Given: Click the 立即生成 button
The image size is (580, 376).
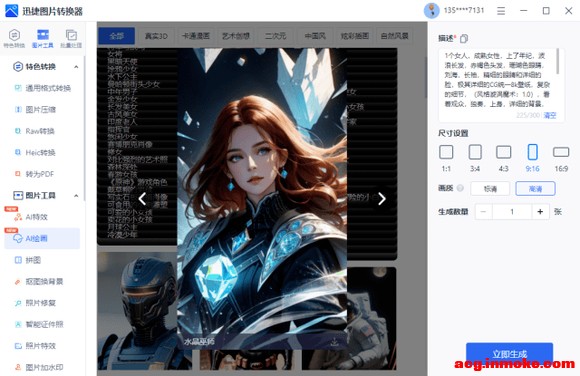Looking at the screenshot, I should point(509,354).
